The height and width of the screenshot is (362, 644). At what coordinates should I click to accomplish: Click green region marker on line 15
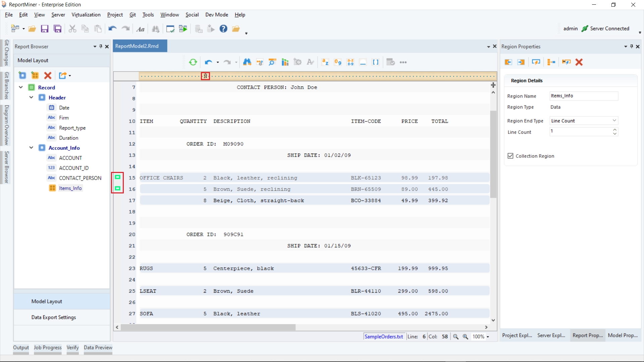[x=118, y=177]
